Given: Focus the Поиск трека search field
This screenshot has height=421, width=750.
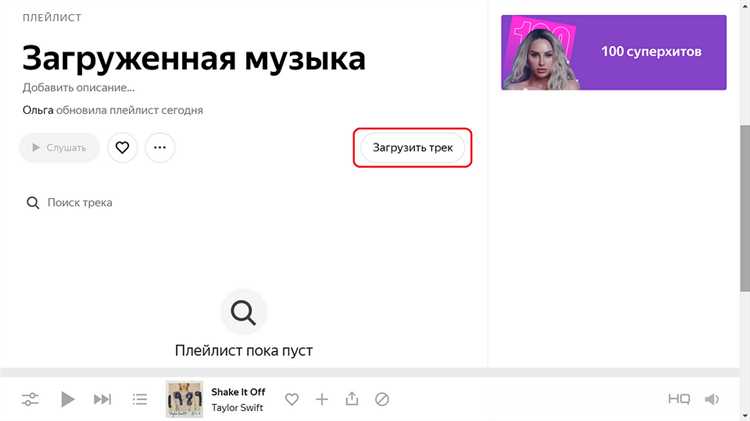Looking at the screenshot, I should [249, 202].
